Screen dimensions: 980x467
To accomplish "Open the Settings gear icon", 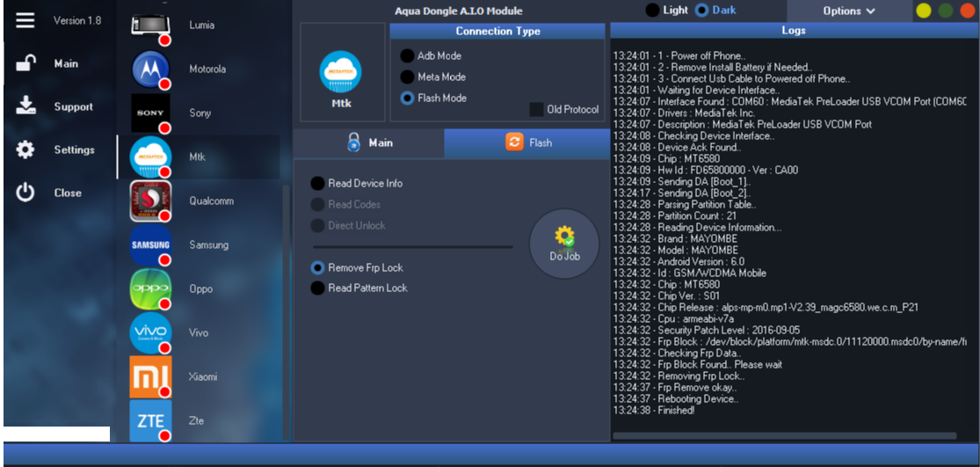I will click(25, 150).
